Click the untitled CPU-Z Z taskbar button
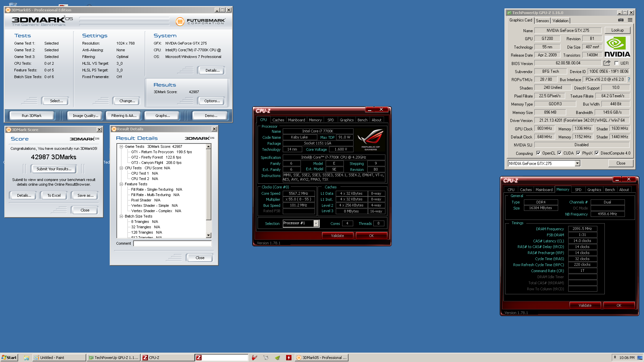644x362 pixels. pos(221,358)
